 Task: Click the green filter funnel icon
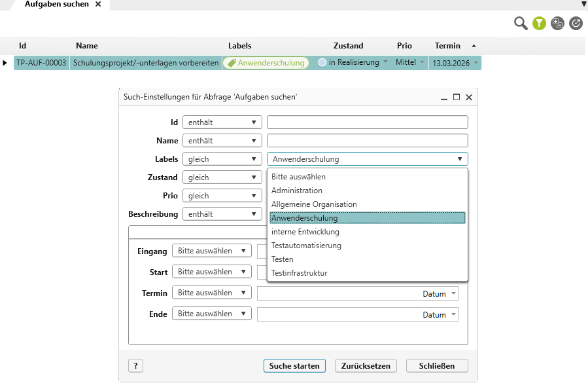538,23
